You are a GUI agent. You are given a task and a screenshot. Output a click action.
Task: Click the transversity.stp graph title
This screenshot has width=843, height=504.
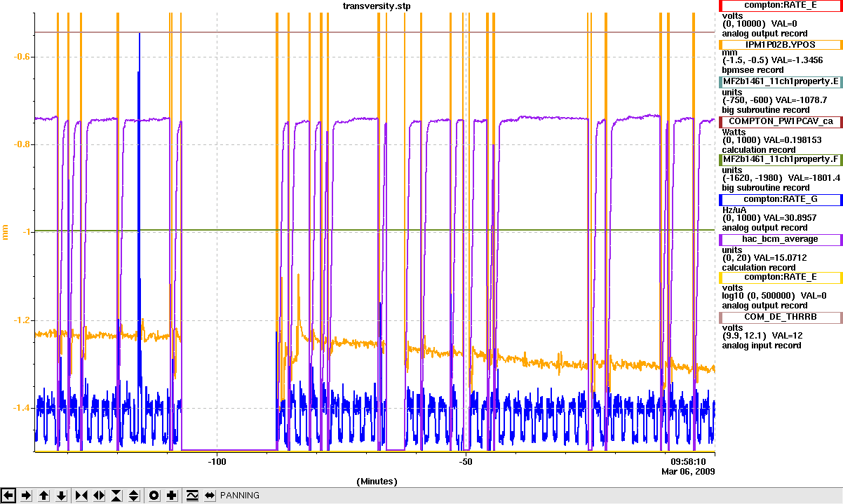[377, 6]
